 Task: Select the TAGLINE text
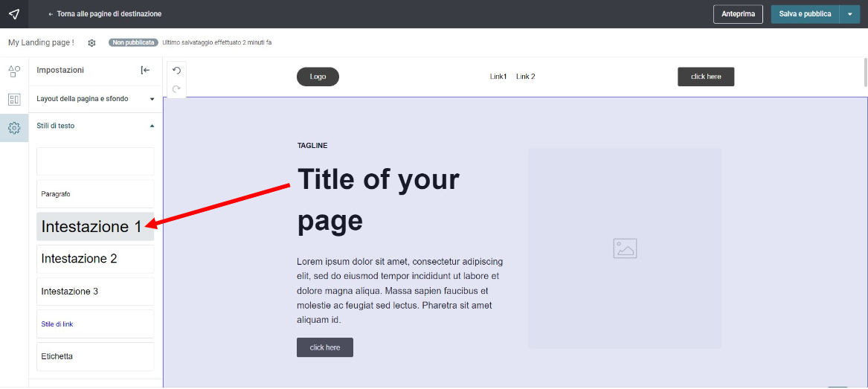coord(312,146)
